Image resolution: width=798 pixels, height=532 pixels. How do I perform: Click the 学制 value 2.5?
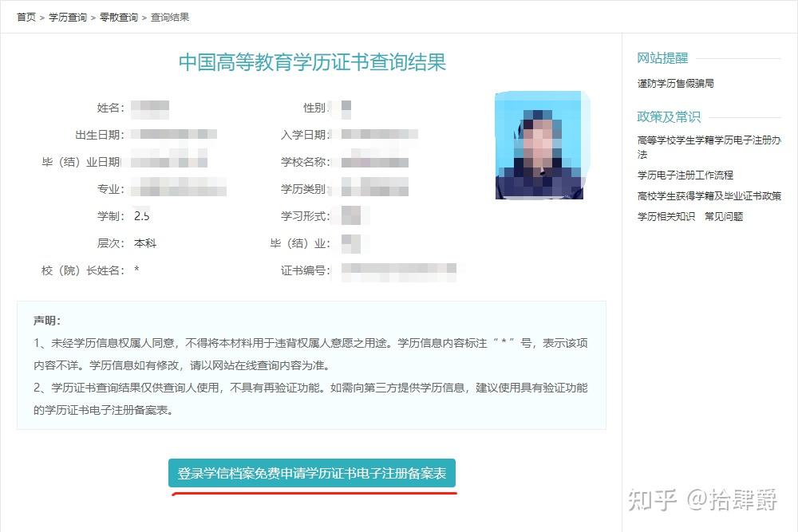(x=141, y=216)
